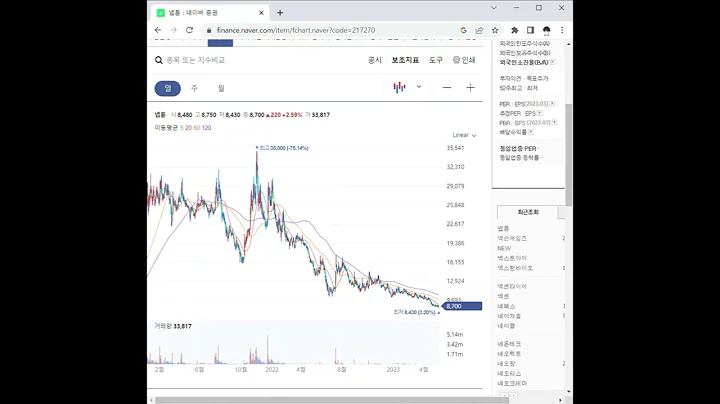Reload the page with the refresh icon
Screen dimensions: 720x404
click(x=189, y=30)
